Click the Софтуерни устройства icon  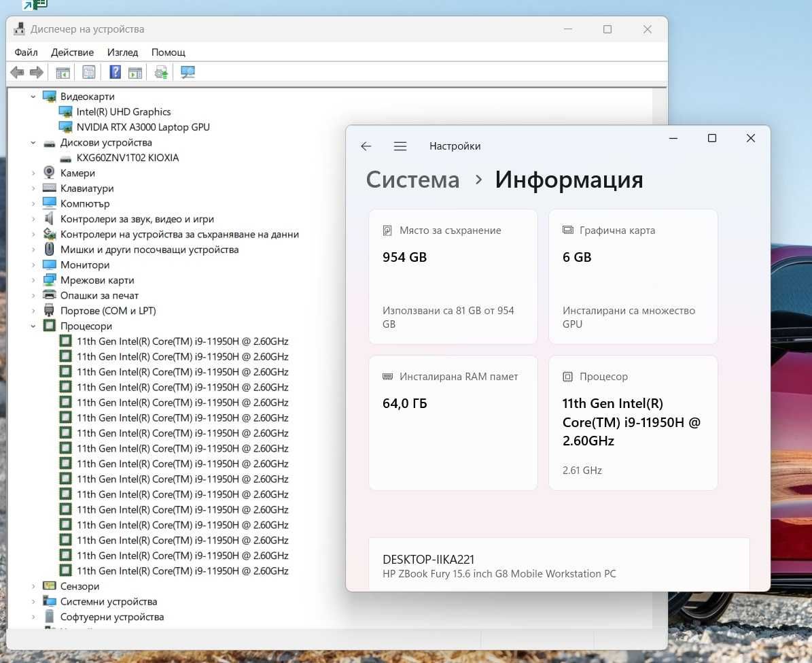(x=49, y=616)
